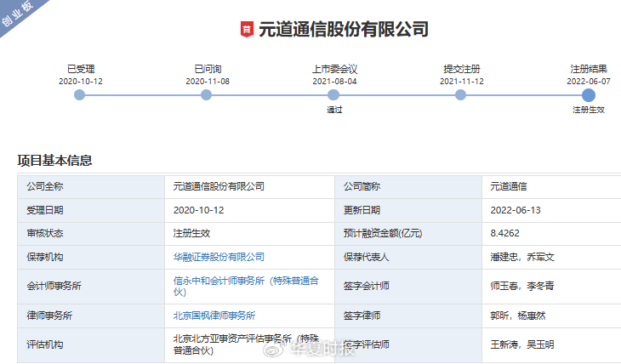Click the 注册生效 value in the table
The height and width of the screenshot is (364, 621).
coord(191,233)
